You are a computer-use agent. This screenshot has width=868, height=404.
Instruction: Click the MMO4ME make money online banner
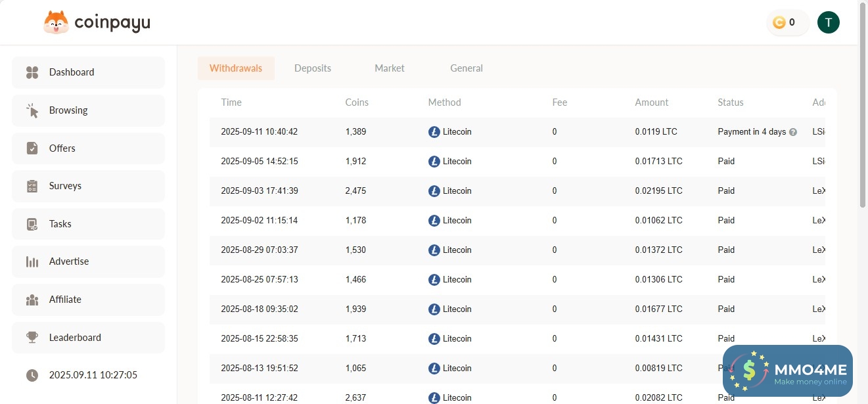click(x=787, y=371)
